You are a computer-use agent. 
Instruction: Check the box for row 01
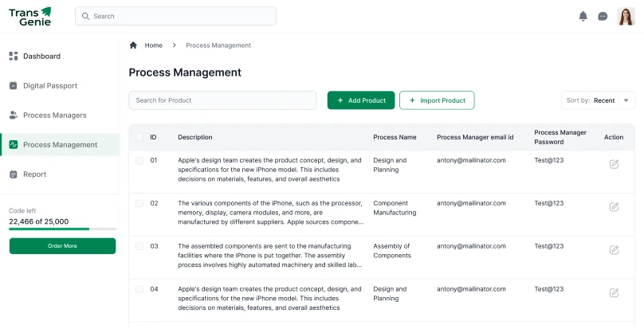click(139, 161)
